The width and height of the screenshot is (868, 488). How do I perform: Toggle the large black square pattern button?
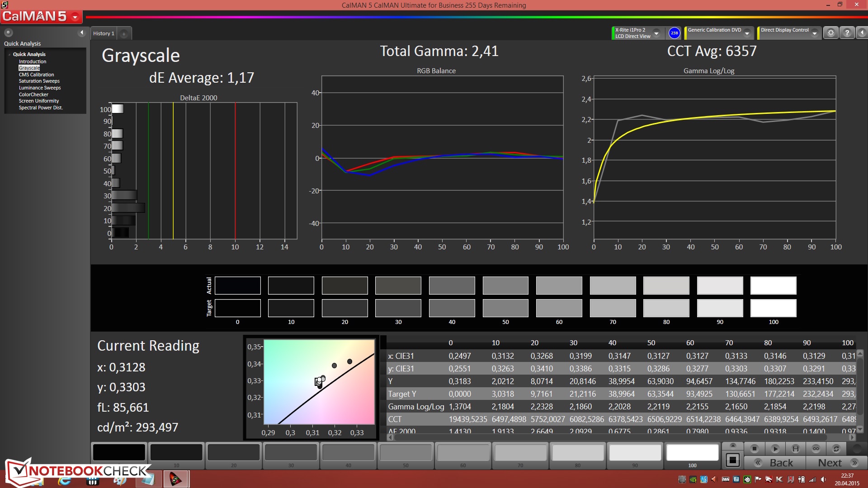pos(732,460)
